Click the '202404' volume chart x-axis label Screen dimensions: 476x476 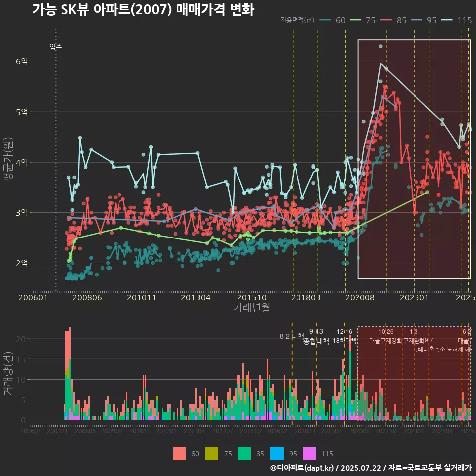pos(442,431)
